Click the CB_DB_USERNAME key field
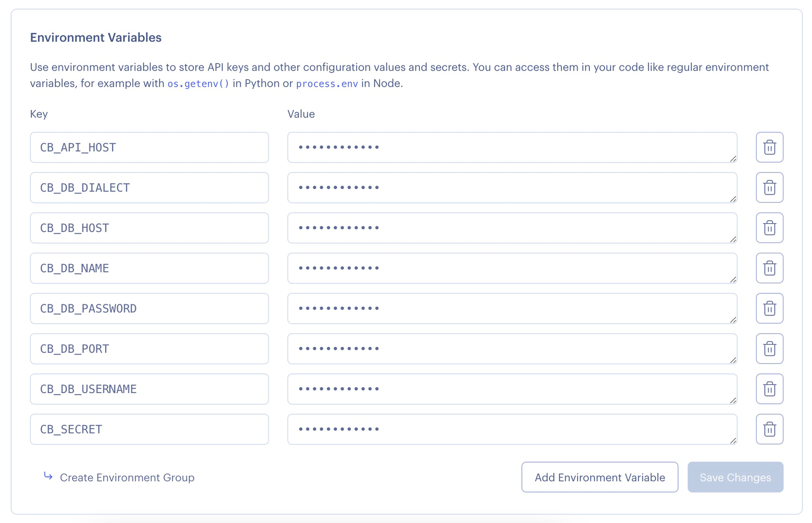 (149, 389)
